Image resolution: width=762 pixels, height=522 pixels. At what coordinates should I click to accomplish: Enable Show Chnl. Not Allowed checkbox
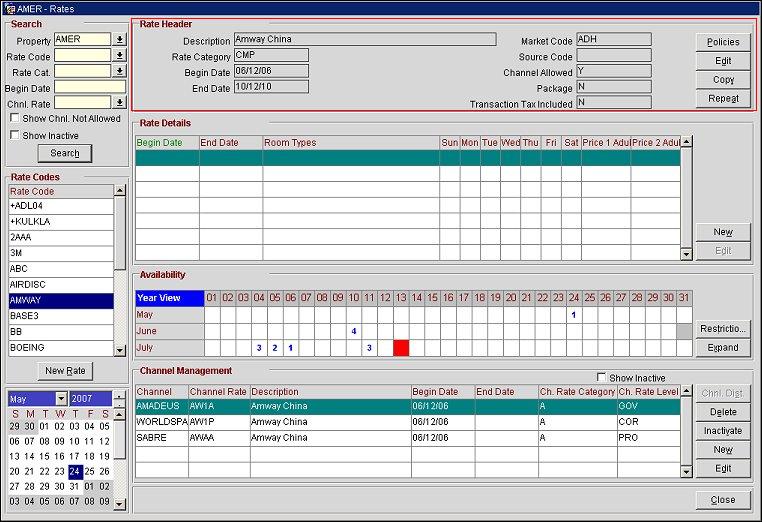pyautogui.click(x=15, y=118)
